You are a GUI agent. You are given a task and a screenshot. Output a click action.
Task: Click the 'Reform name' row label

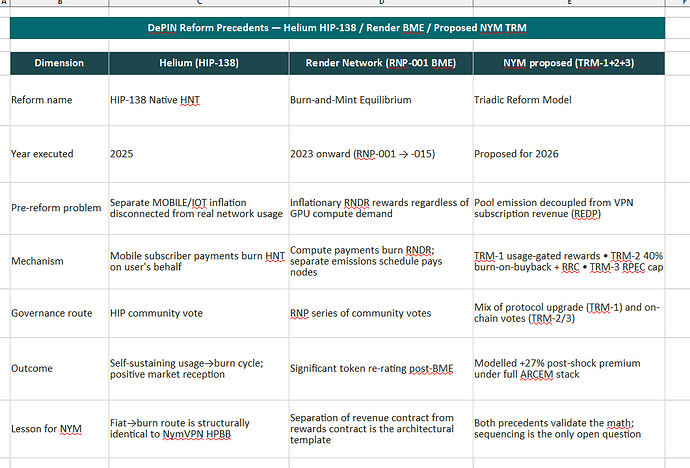click(x=59, y=100)
